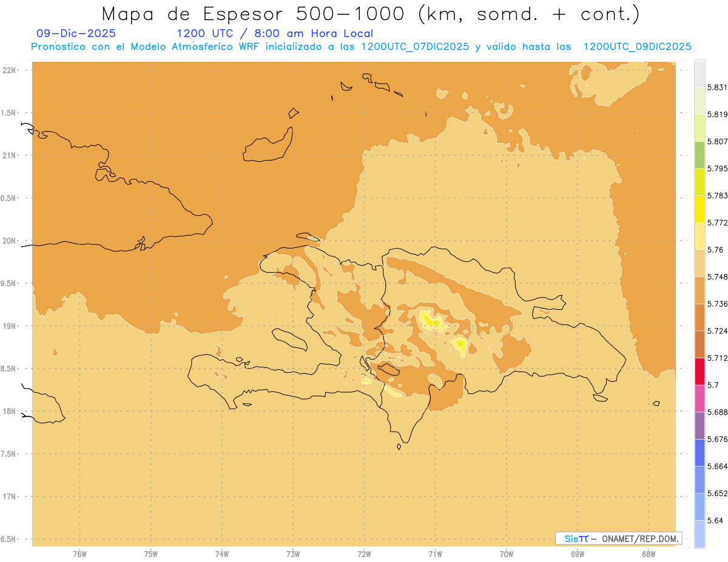
Task: Click the "21N" latitude label
Action: pyautogui.click(x=10, y=155)
